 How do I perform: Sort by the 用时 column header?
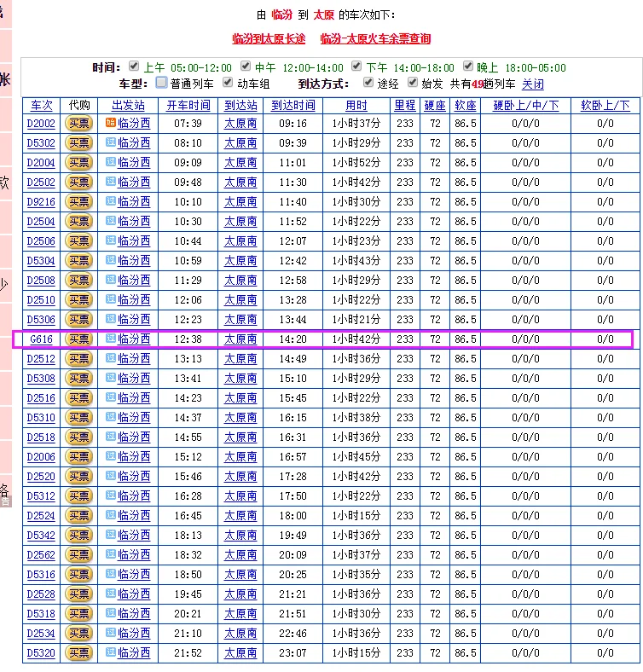(356, 106)
